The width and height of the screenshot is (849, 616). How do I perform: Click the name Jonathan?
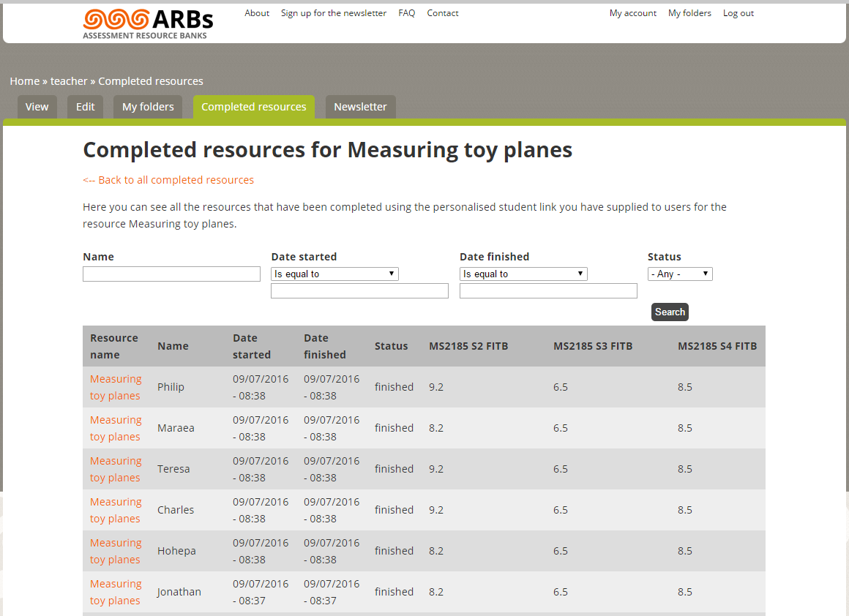179,592
